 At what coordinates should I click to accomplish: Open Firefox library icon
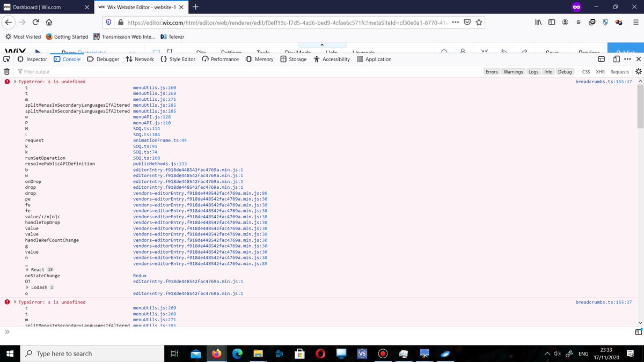[x=538, y=23]
